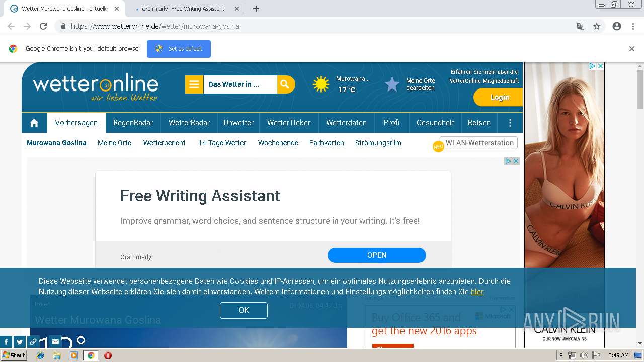Image resolution: width=644 pixels, height=362 pixels.
Task: Click the blue star Meine Orte icon
Action: click(x=392, y=84)
